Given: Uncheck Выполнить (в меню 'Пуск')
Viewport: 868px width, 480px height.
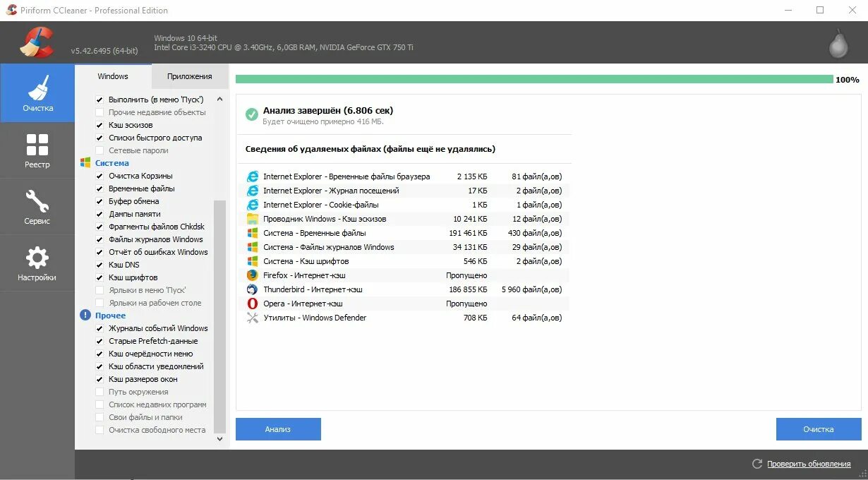Looking at the screenshot, I should click(x=100, y=100).
